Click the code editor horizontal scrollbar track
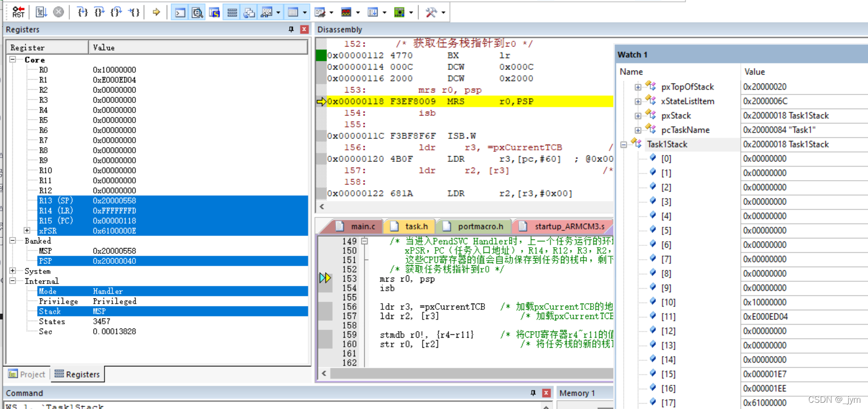The image size is (868, 409). click(472, 373)
